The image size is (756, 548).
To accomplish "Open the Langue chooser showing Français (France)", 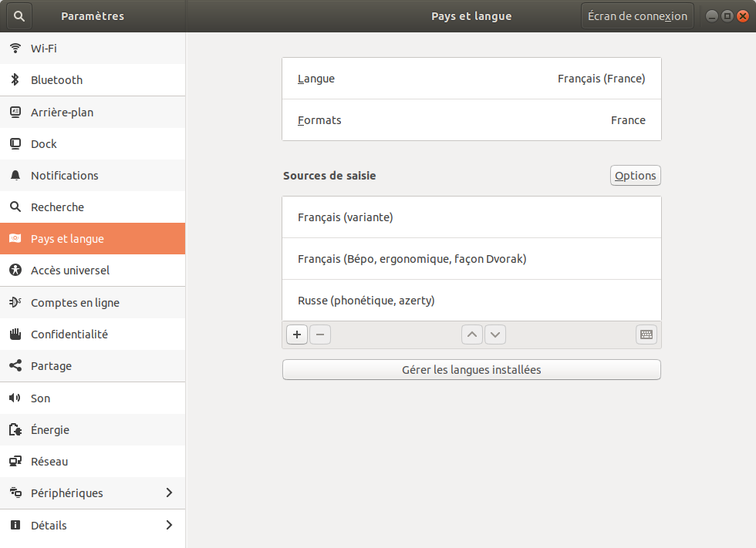I will 471,78.
